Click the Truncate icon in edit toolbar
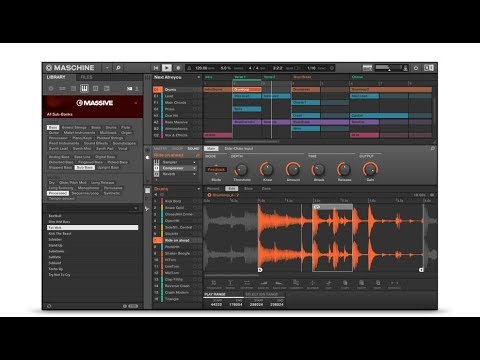This screenshot has height=360, width=480. pos(214,284)
